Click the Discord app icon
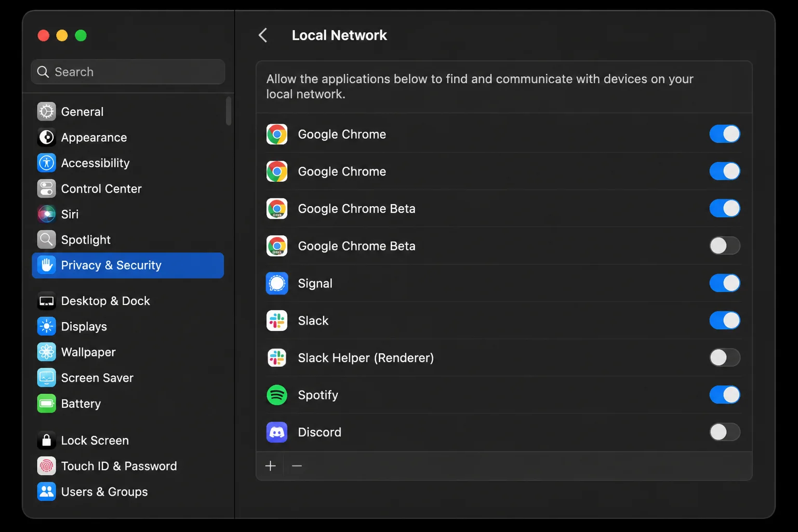Image resolution: width=798 pixels, height=532 pixels. (277, 432)
